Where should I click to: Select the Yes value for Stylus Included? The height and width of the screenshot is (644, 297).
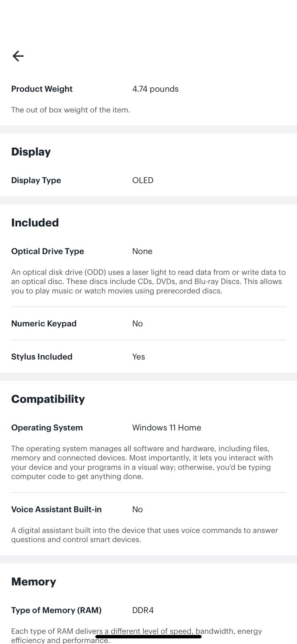click(x=138, y=357)
